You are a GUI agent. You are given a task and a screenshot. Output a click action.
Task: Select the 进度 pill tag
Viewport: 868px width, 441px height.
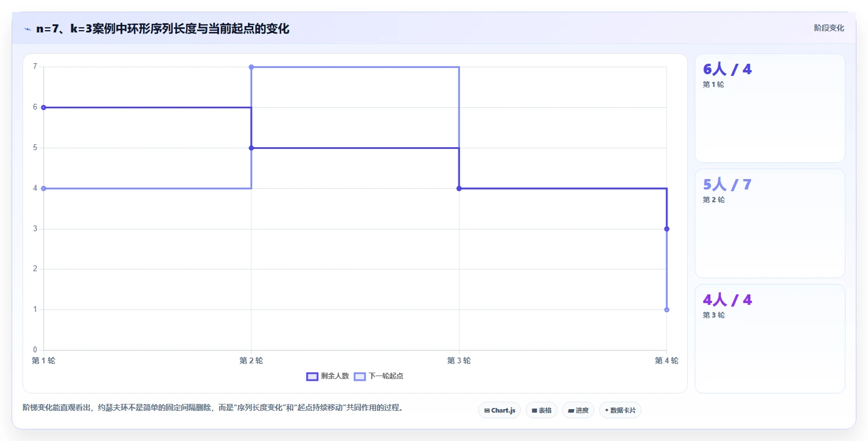[x=578, y=410]
